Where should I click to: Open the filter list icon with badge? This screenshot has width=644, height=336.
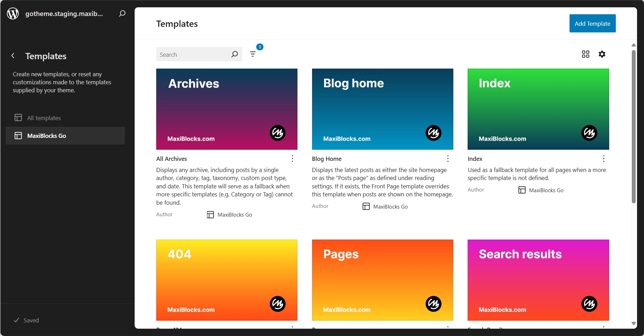click(253, 54)
